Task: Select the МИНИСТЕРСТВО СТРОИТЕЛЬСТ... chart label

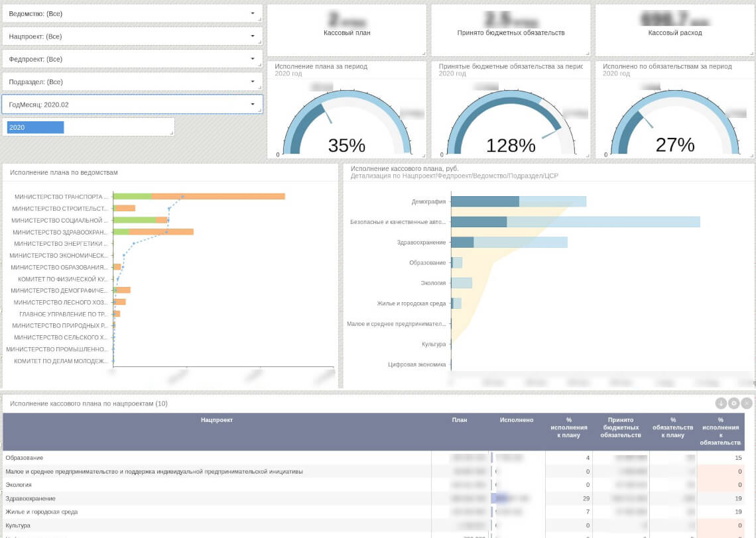Action: pos(60,209)
